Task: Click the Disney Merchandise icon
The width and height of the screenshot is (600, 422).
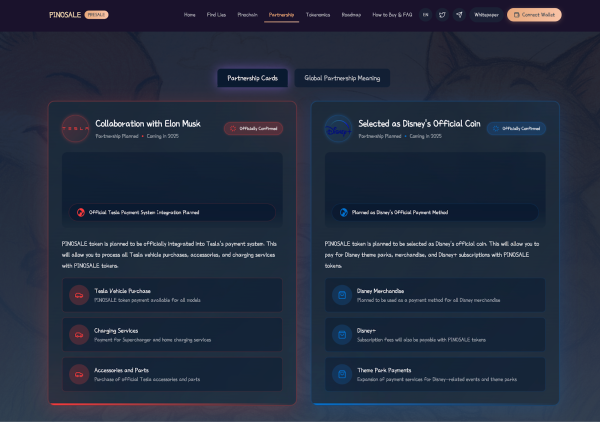Action: tap(341, 295)
